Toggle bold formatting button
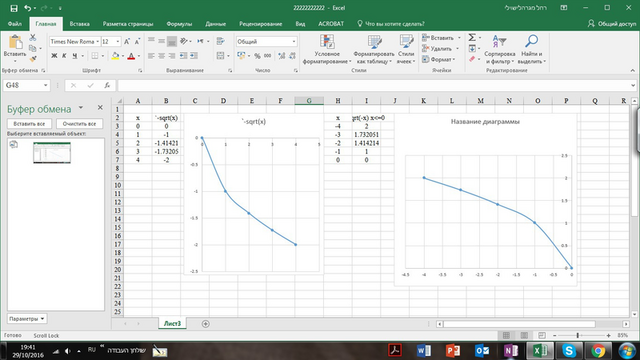The width and height of the screenshot is (640, 360). click(54, 56)
